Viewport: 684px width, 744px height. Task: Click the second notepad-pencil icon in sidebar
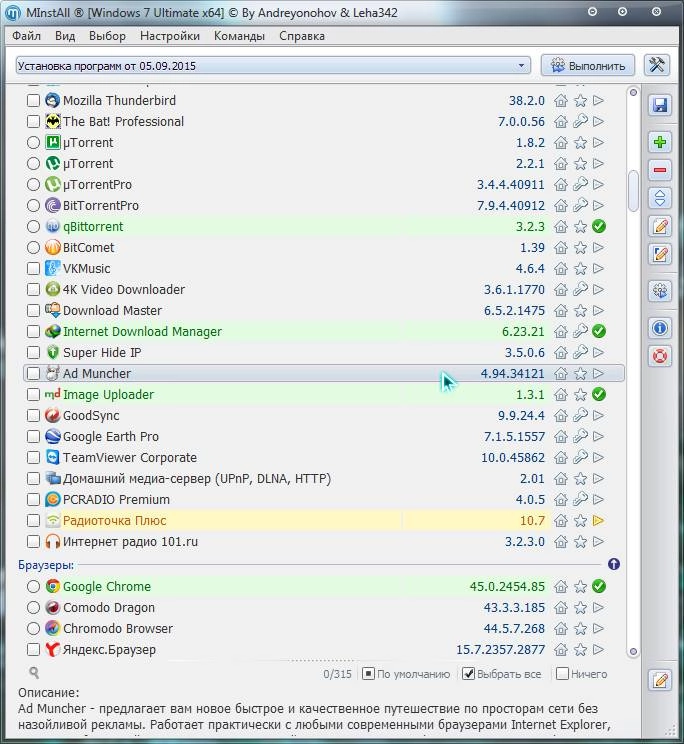(x=660, y=254)
